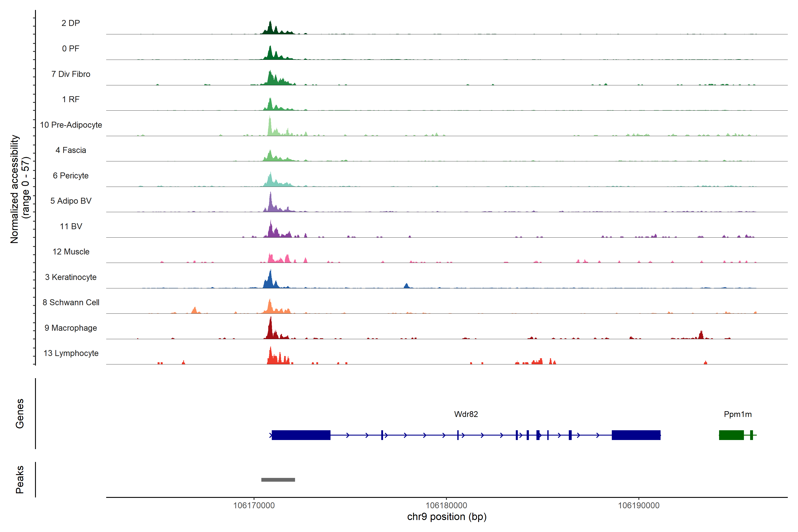Click the Macrophage dark red peak near Ppm1m

click(x=701, y=335)
